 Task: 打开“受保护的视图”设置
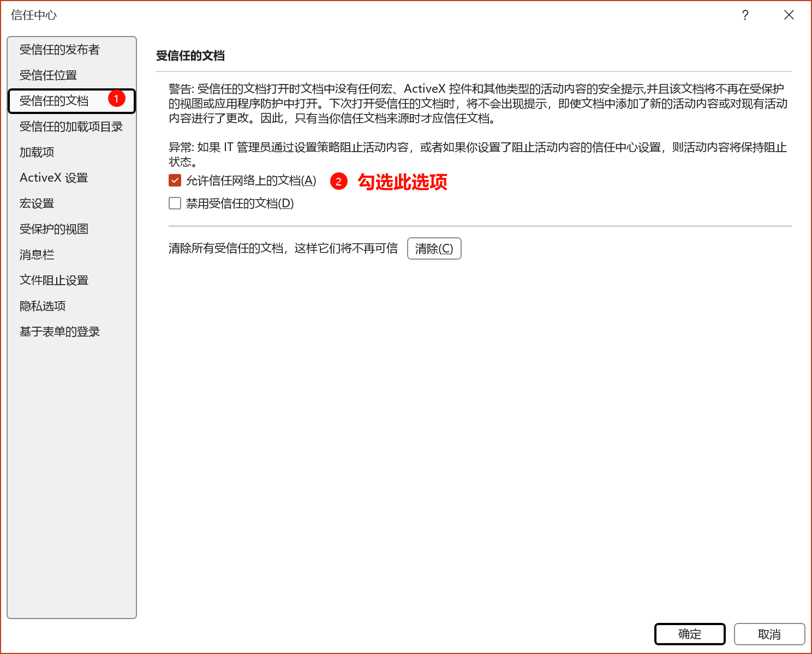click(x=53, y=229)
